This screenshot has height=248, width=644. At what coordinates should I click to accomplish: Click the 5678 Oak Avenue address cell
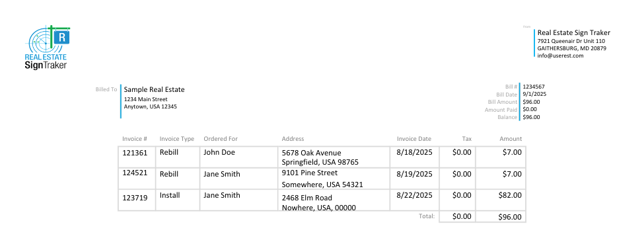[x=334, y=157]
